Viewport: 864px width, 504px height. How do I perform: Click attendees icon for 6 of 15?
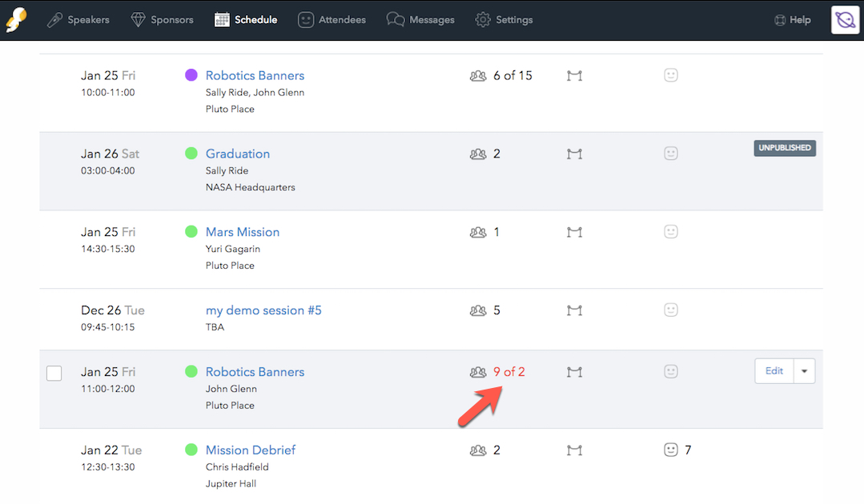[x=478, y=76]
